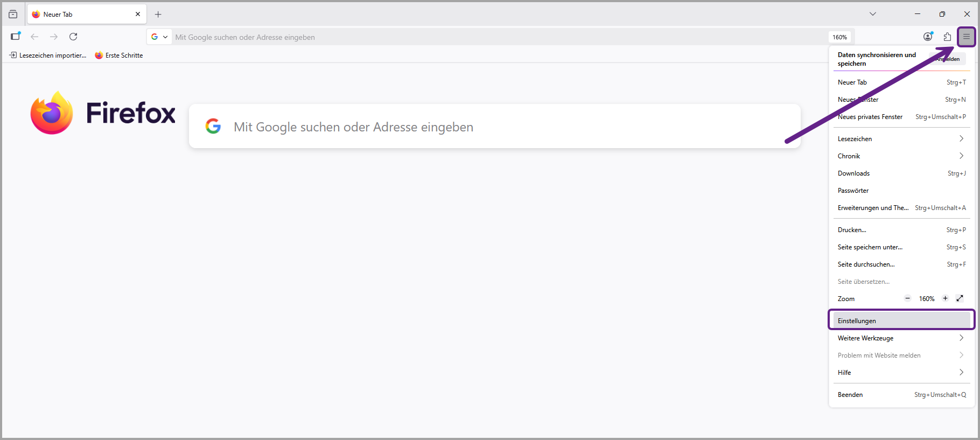Click the Firefox account profile icon
980x440 pixels.
pyautogui.click(x=928, y=37)
